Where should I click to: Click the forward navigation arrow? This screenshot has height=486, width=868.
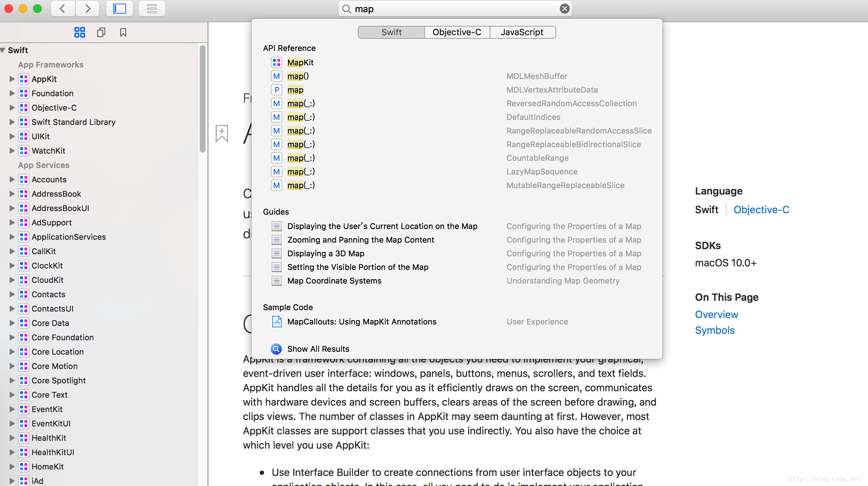(x=87, y=9)
